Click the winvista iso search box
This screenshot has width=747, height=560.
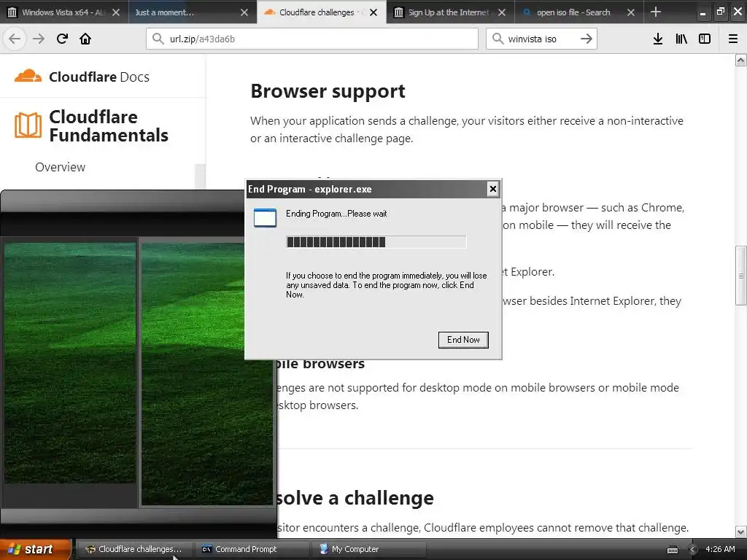[x=541, y=39]
